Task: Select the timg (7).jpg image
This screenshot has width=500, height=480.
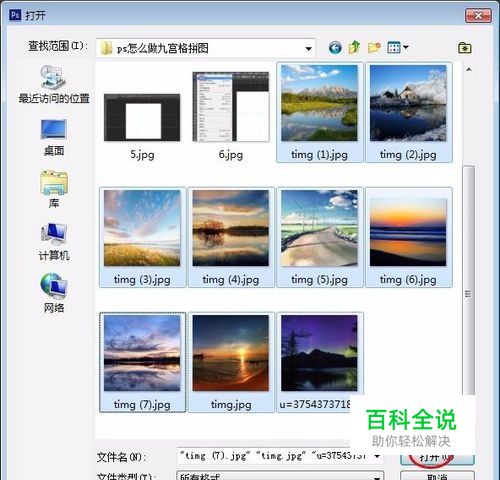Action: pyautogui.click(x=142, y=353)
